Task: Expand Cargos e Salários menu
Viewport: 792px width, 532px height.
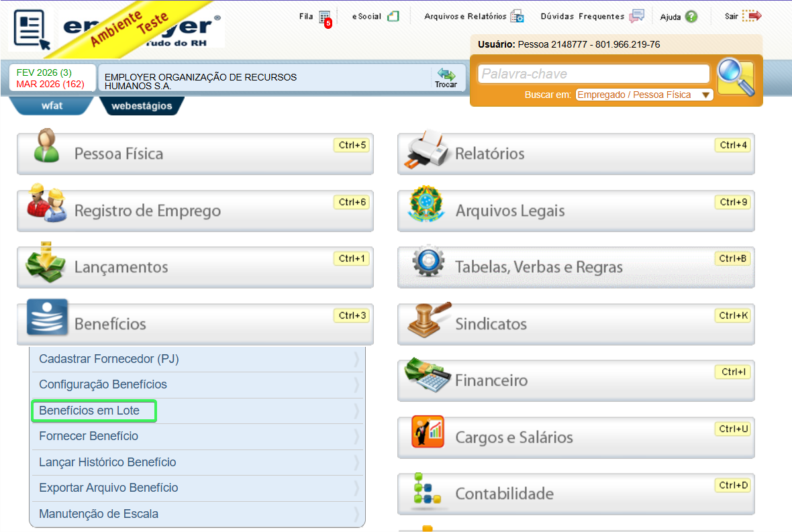Action: pyautogui.click(x=576, y=437)
